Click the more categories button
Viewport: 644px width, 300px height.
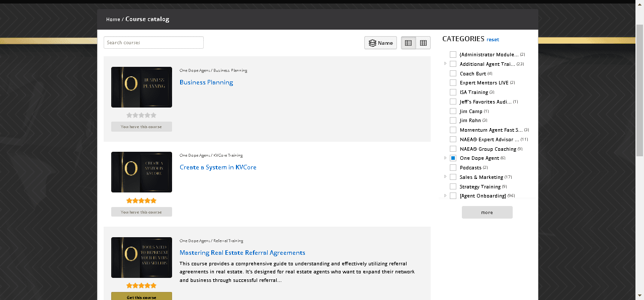click(487, 213)
